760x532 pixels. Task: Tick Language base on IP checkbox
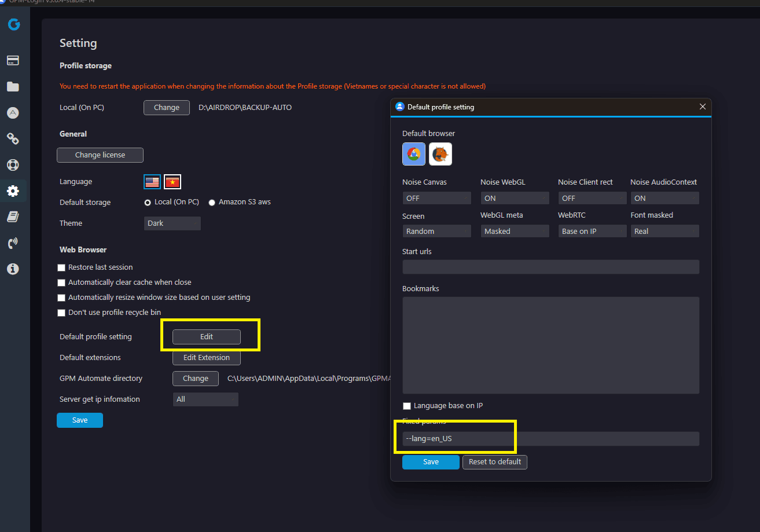point(407,406)
